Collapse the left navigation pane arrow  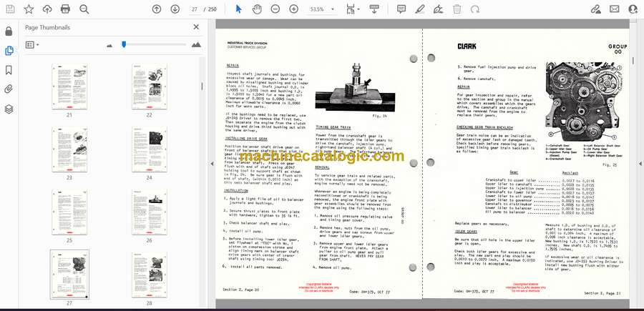212,163
